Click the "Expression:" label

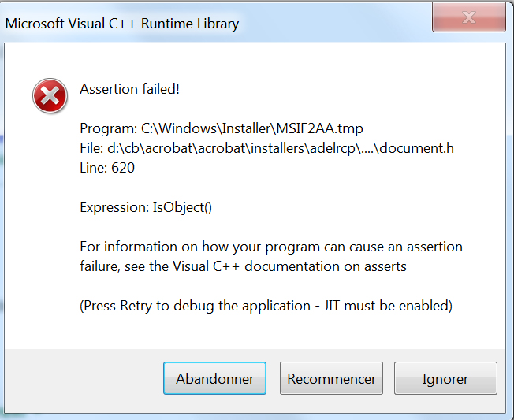(x=114, y=207)
